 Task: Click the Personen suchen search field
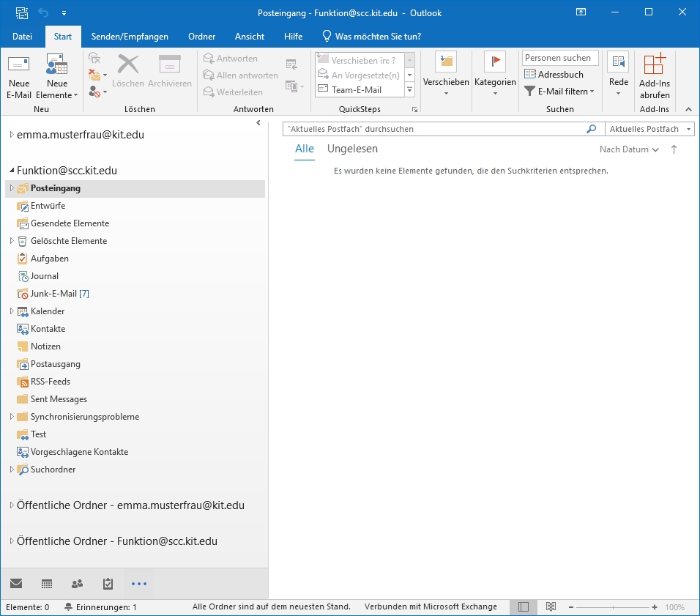coord(560,58)
